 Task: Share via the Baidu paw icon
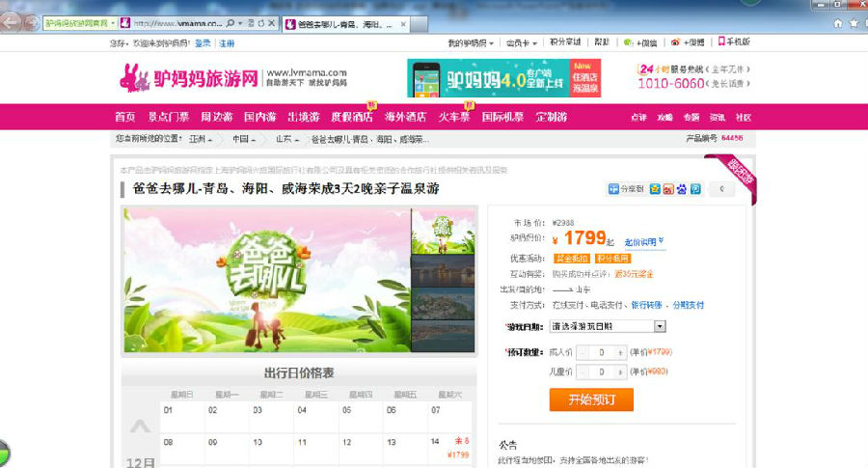(682, 189)
